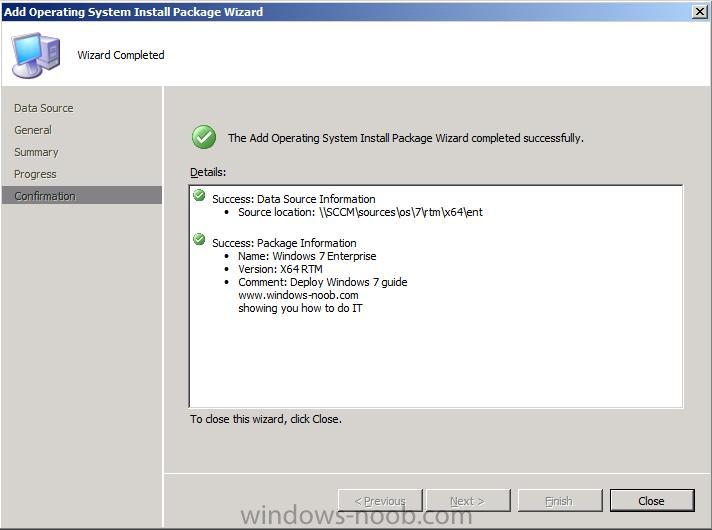Select the Summary step in sidebar
The image size is (712, 530).
(36, 152)
